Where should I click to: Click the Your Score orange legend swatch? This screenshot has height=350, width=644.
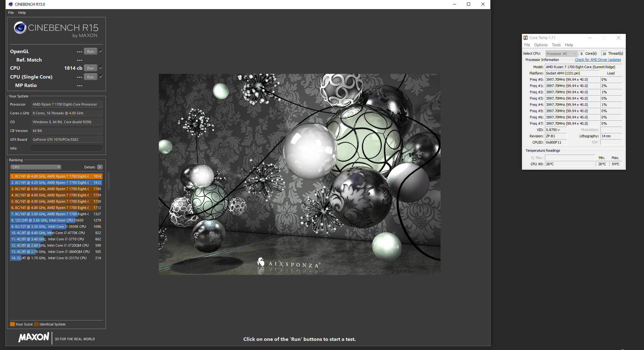(12, 324)
